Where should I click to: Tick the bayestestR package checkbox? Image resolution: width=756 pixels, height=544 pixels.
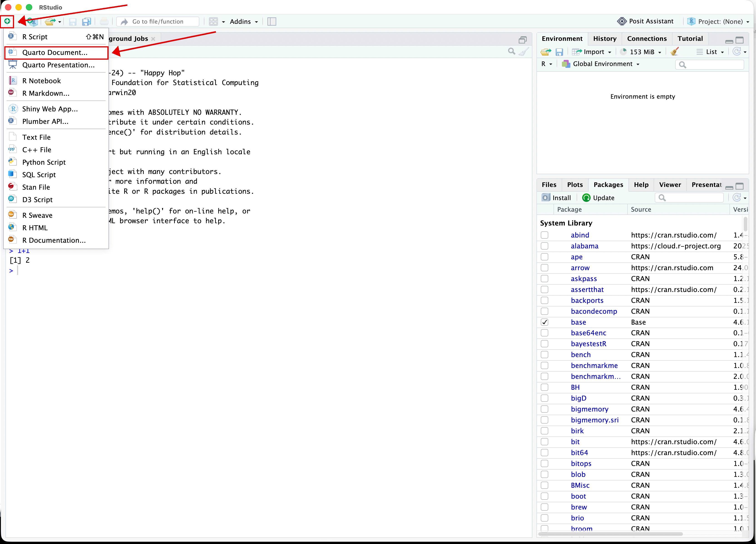click(x=544, y=344)
